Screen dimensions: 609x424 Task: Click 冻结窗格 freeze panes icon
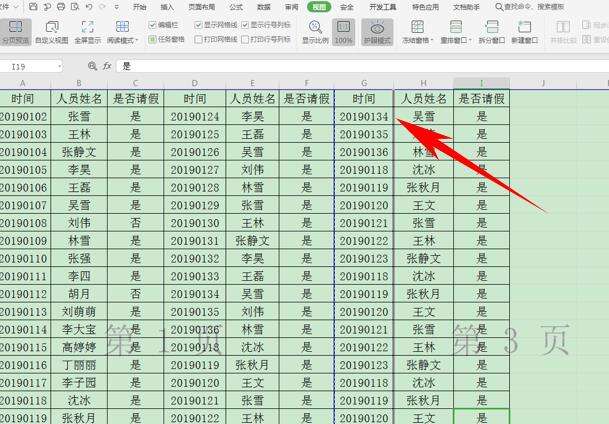[417, 27]
